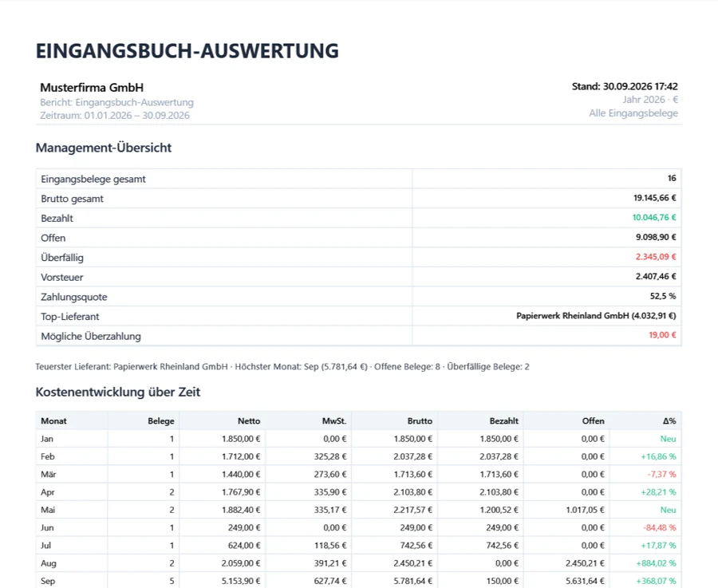
Task: Click the Teuerster Lieferant summary line
Action: coord(282,367)
